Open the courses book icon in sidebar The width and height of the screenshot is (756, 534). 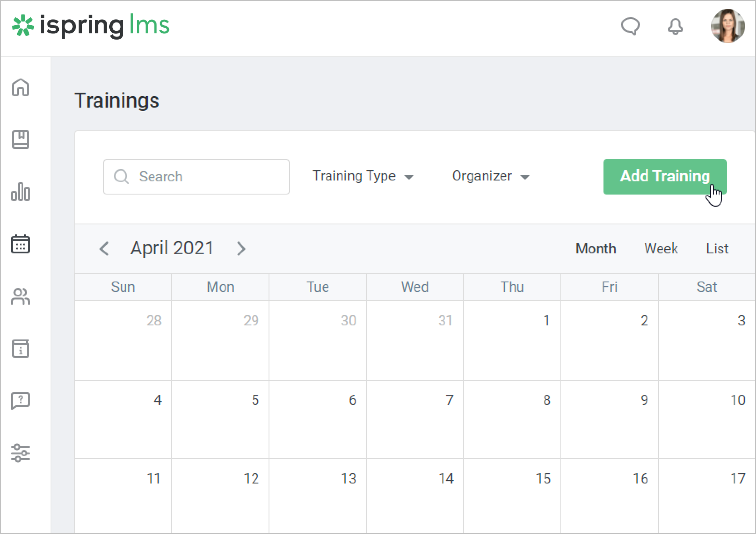[21, 140]
